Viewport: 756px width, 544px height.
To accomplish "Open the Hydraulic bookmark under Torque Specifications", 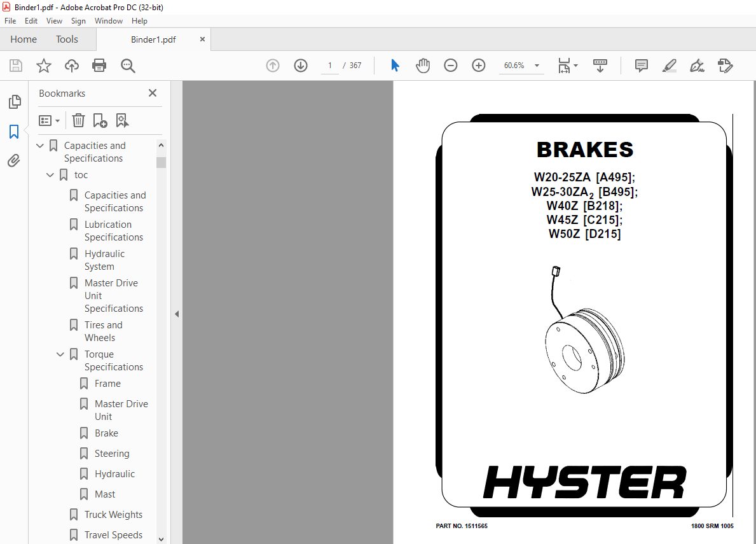I will pos(114,474).
